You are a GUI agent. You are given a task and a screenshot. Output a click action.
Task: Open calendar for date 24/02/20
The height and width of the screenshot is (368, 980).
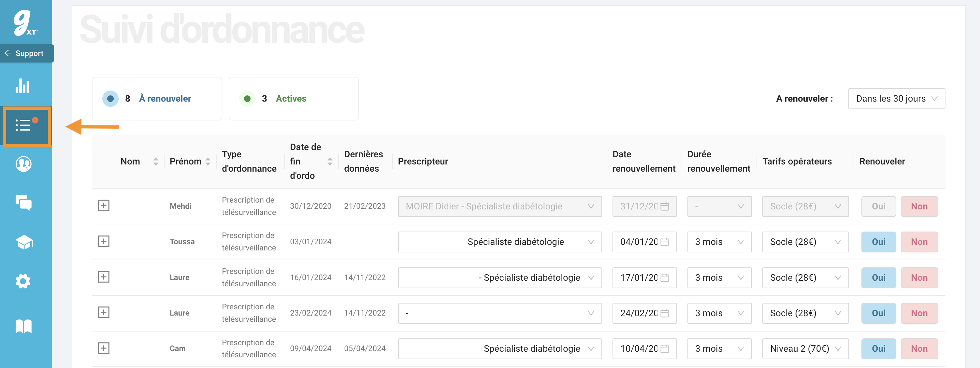pos(665,313)
